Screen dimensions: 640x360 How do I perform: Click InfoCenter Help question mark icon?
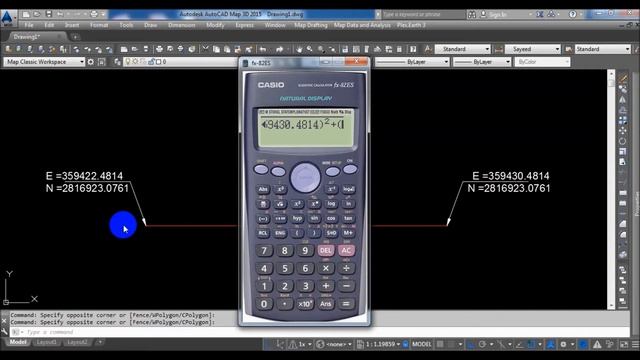coord(573,14)
